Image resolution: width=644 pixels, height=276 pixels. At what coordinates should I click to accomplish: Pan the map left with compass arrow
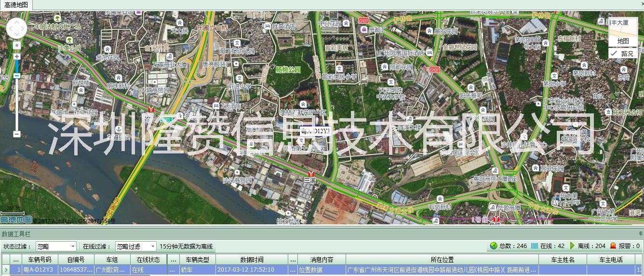coord(10,29)
